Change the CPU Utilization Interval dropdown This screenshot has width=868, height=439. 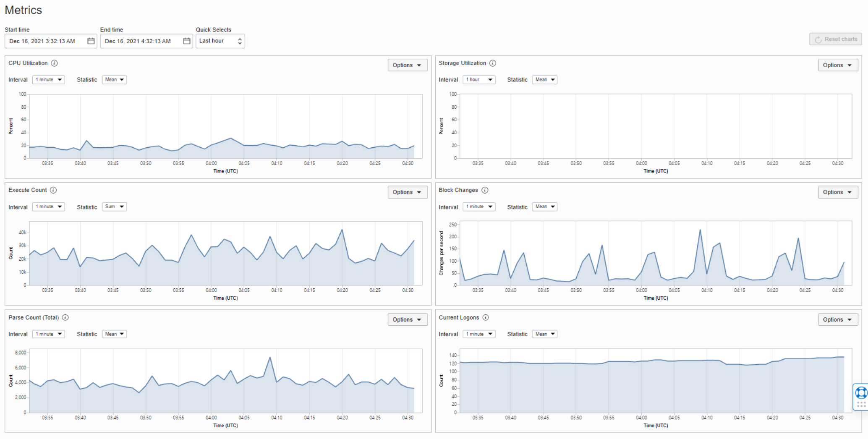tap(49, 80)
